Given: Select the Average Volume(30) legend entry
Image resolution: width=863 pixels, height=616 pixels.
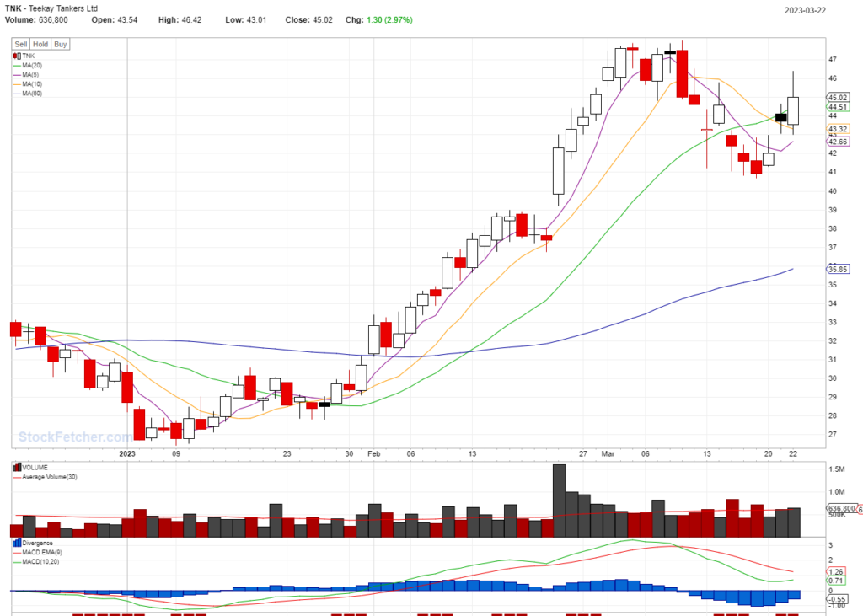Looking at the screenshot, I should point(46,477).
